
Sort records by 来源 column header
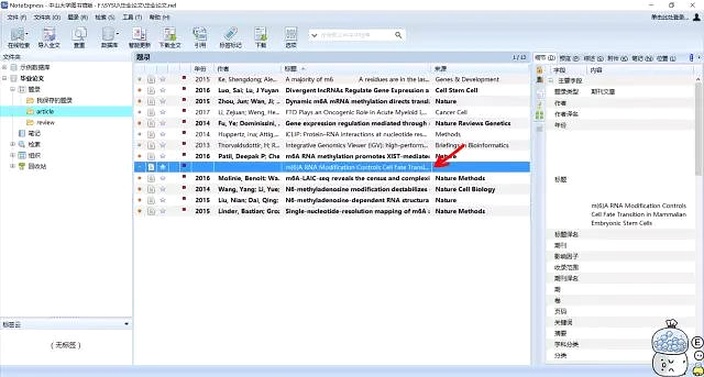(x=480, y=69)
